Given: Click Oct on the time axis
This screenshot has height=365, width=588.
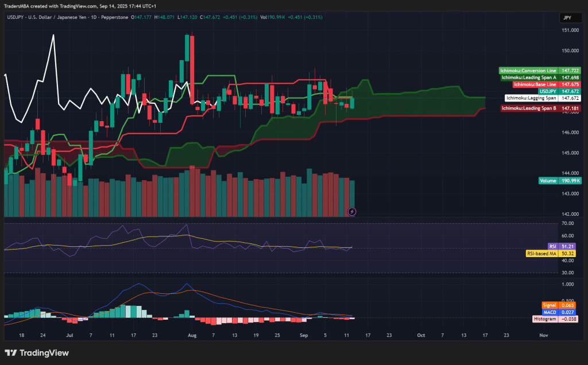Looking at the screenshot, I should pos(421,335).
